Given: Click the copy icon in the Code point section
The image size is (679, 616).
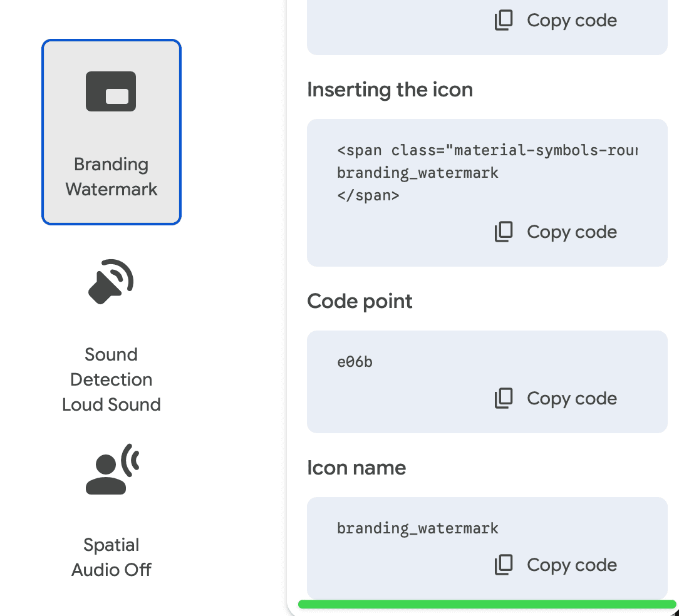Looking at the screenshot, I should click(502, 398).
